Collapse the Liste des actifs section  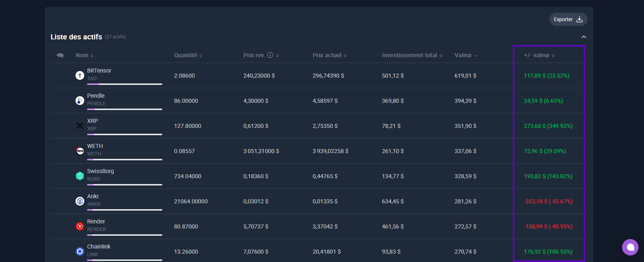tap(583, 37)
